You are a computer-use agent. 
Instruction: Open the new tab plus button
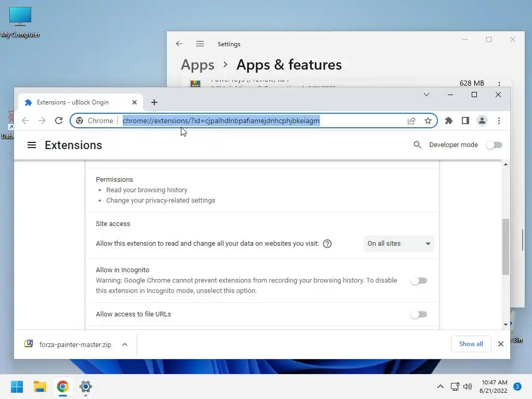154,102
